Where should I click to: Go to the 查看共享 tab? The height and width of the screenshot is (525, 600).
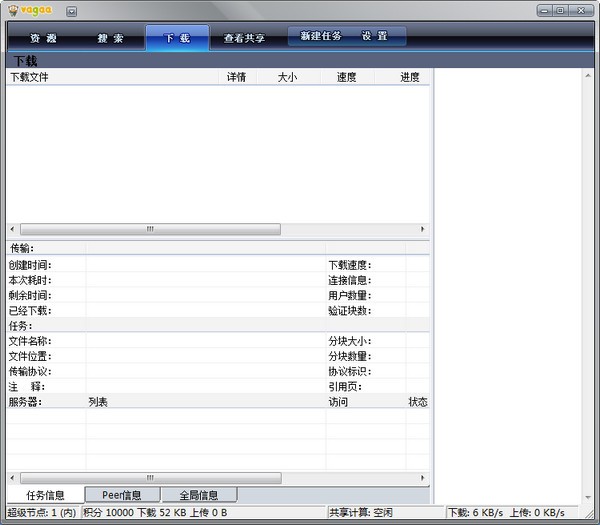[x=244, y=38]
